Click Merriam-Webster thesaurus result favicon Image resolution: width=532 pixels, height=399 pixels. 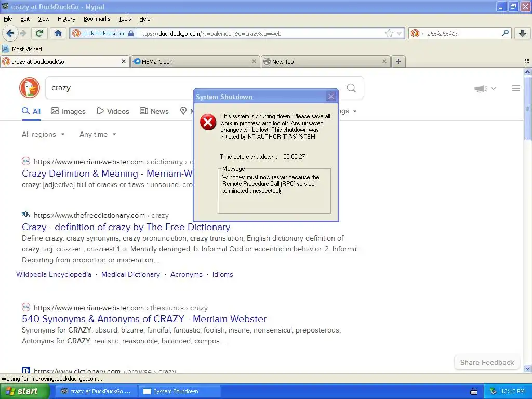(26, 307)
